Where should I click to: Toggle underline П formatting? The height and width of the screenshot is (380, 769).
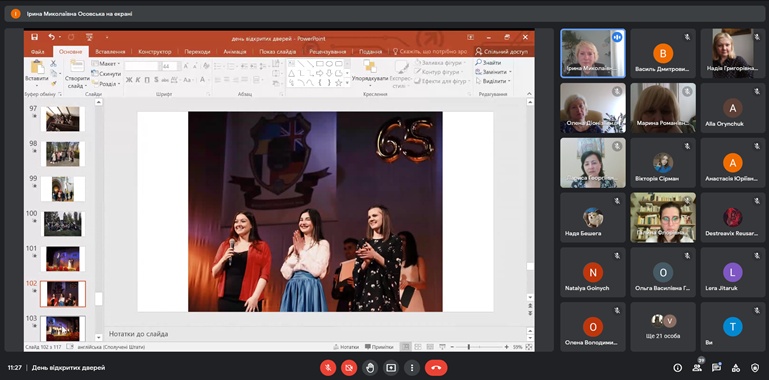pyautogui.click(x=147, y=80)
